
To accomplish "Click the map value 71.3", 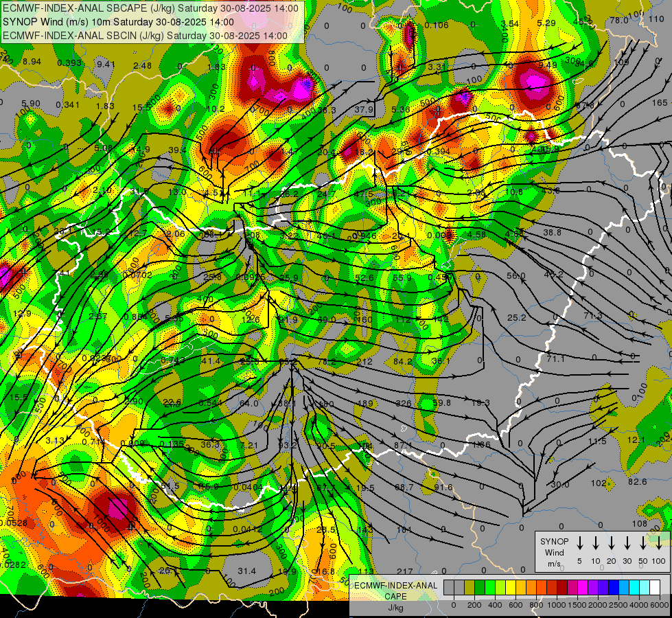I will pos(593,316).
